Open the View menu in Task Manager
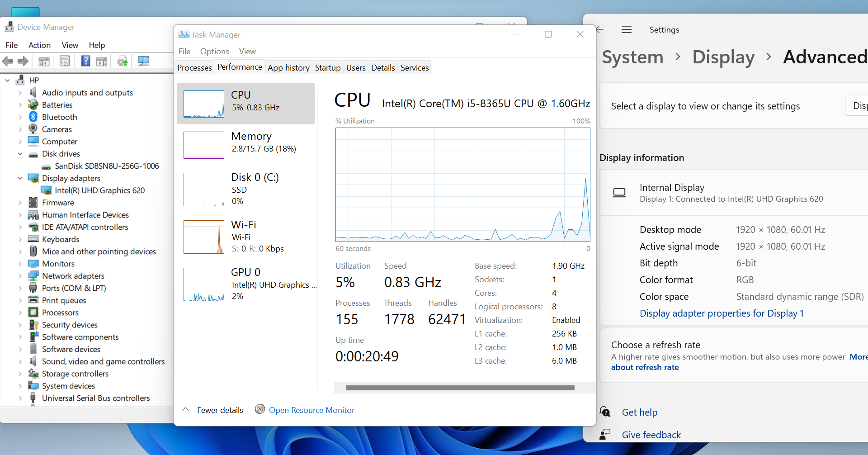 (x=247, y=52)
